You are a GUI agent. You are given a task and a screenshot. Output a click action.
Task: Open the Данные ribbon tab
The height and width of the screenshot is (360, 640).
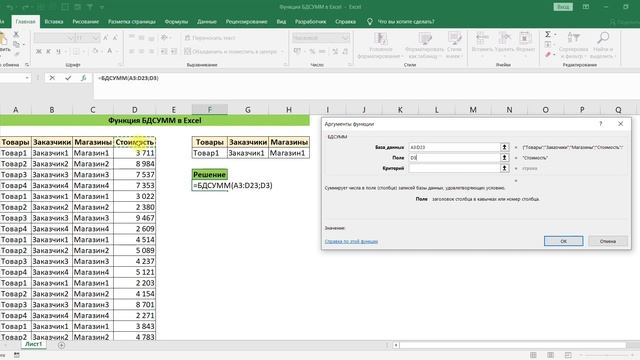coord(207,22)
